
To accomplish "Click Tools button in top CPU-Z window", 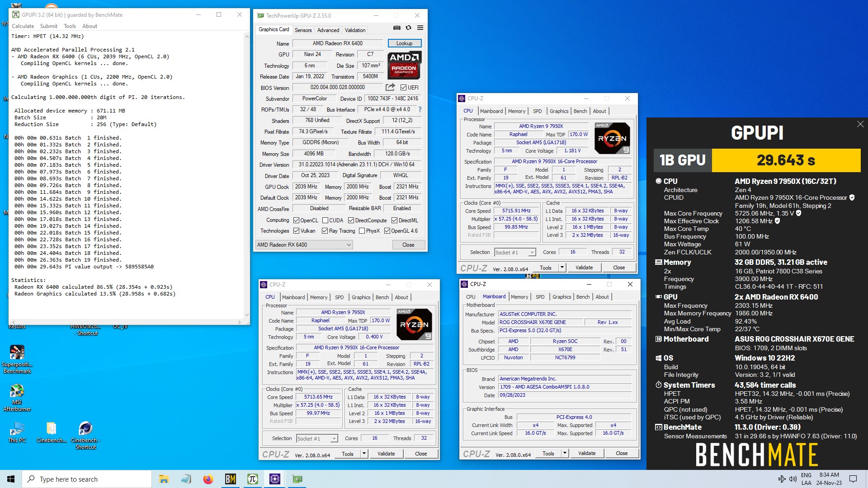I will tap(546, 267).
